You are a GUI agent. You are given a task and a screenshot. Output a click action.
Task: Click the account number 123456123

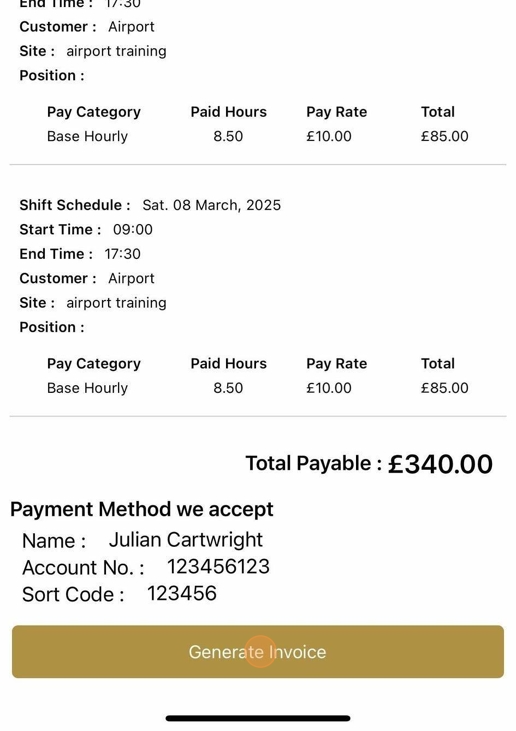(x=218, y=566)
